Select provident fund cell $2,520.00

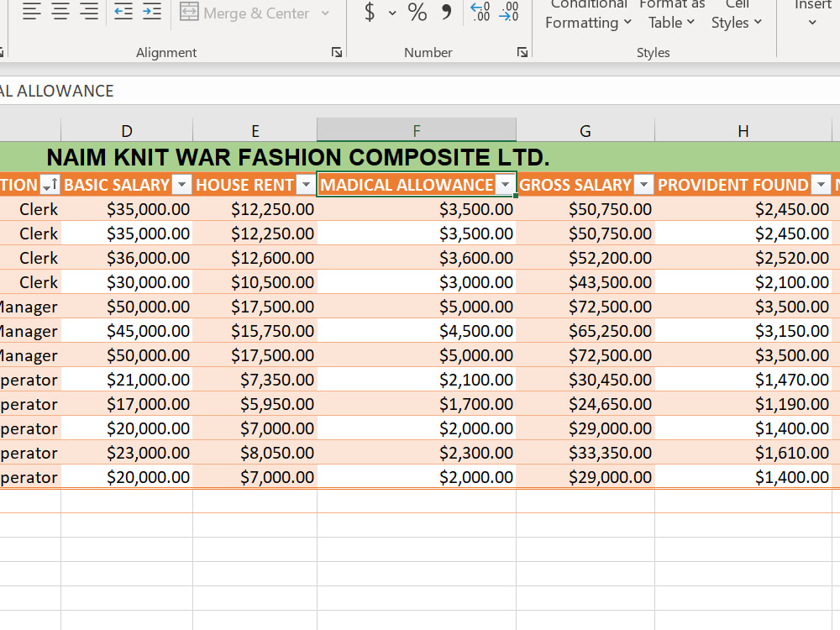point(743,258)
